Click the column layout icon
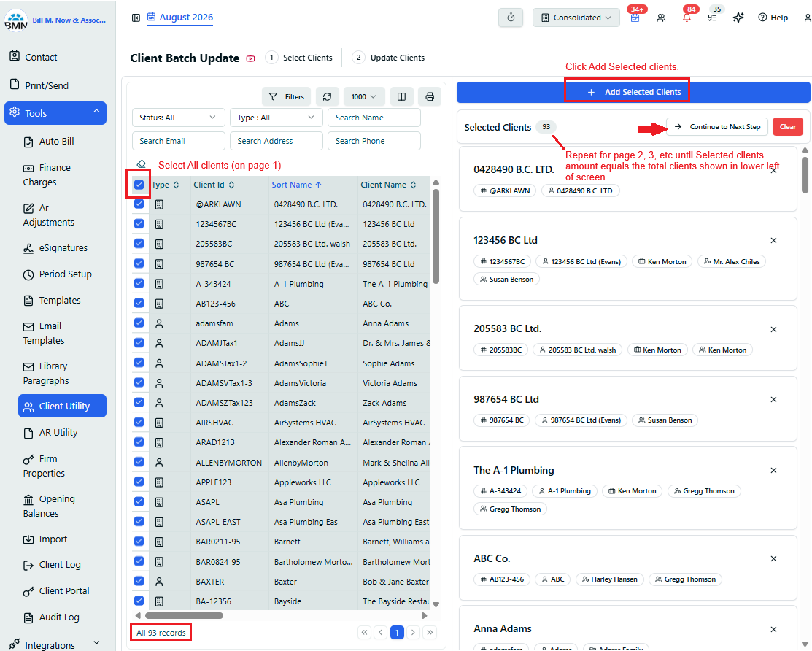 pyautogui.click(x=401, y=97)
